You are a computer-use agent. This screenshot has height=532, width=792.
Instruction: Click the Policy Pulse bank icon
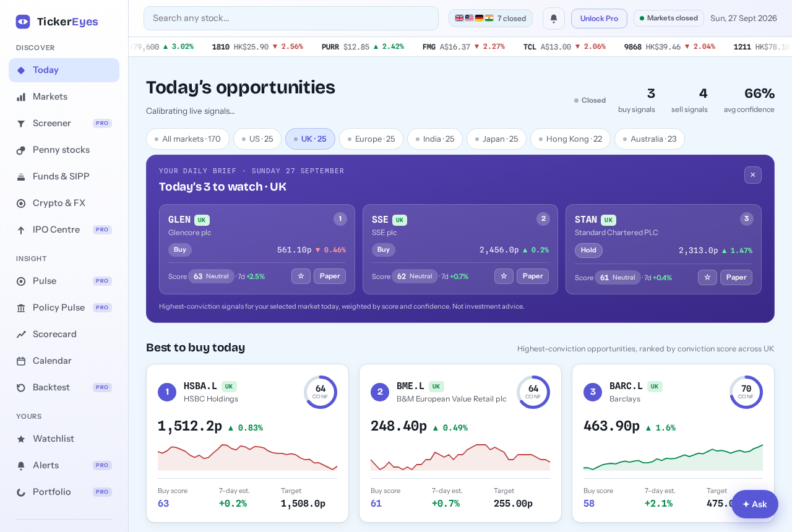point(21,308)
